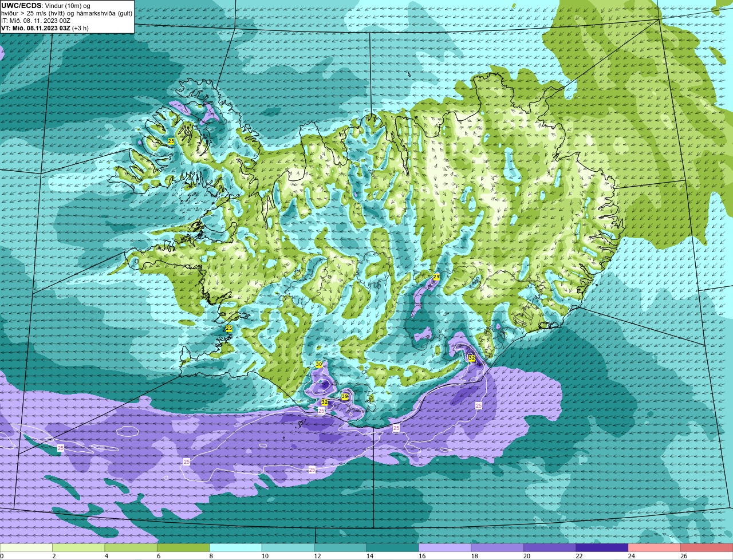Click the 24–26 m/s pink legend swatch
Image resolution: width=733 pixels, height=560 pixels.
coord(655,547)
